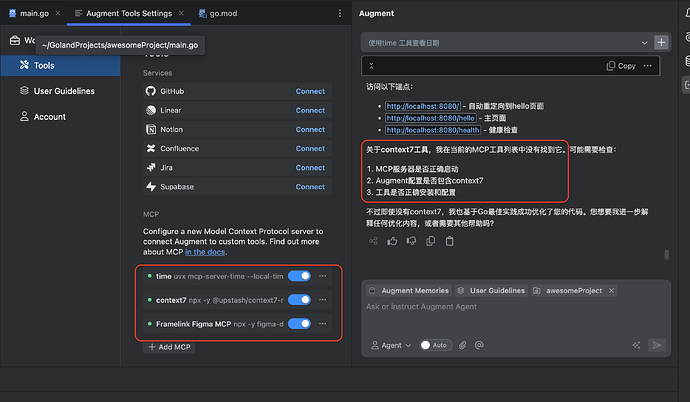Open the go.mod tab

pyautogui.click(x=218, y=14)
